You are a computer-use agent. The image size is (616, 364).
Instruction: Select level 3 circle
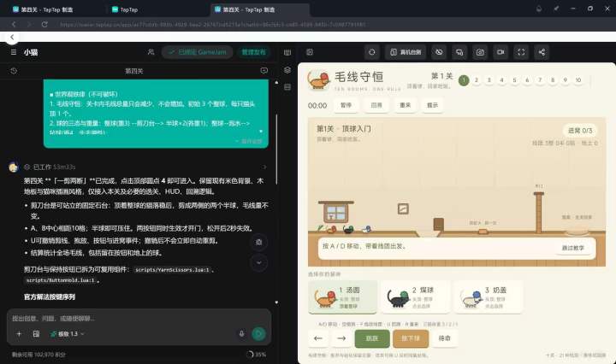tap(489, 80)
